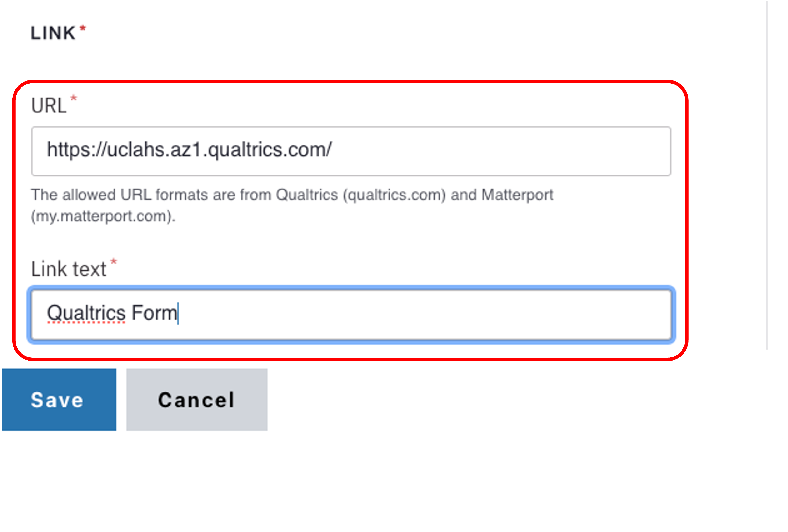The width and height of the screenshot is (788, 532).
Task: Click the red asterisk beside LINK heading
Action: coord(83,29)
